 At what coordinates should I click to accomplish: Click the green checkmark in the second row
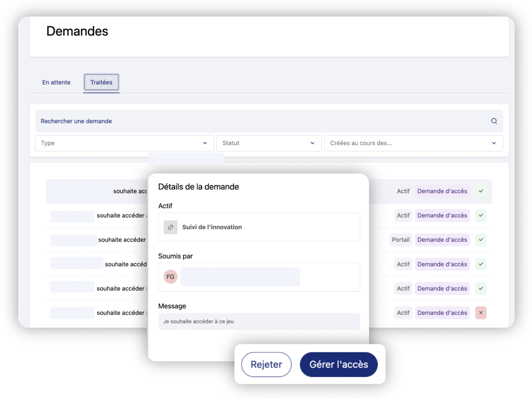480,215
